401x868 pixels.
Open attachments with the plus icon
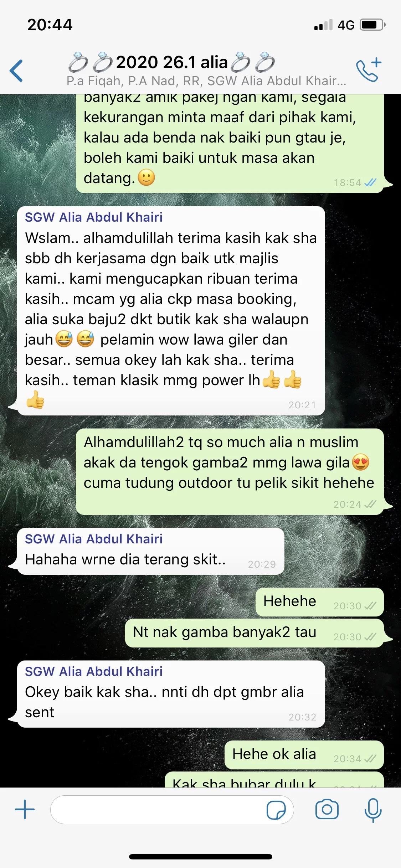click(x=25, y=809)
